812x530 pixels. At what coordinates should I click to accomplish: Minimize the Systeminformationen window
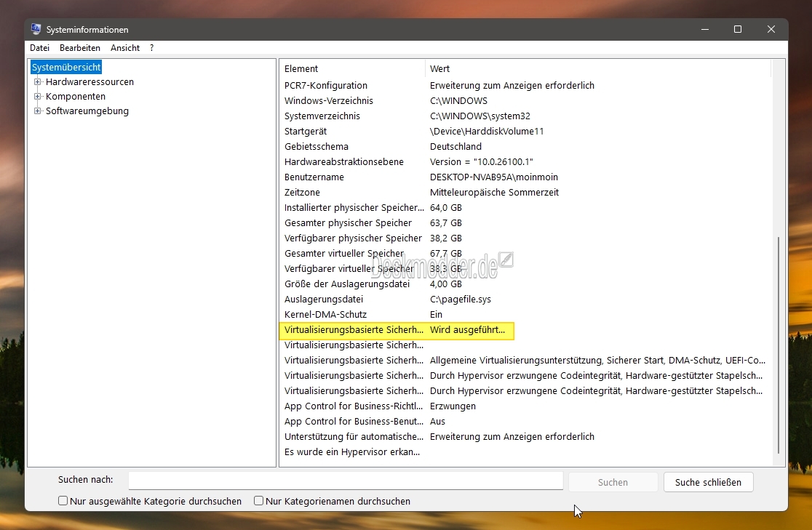coord(705,30)
